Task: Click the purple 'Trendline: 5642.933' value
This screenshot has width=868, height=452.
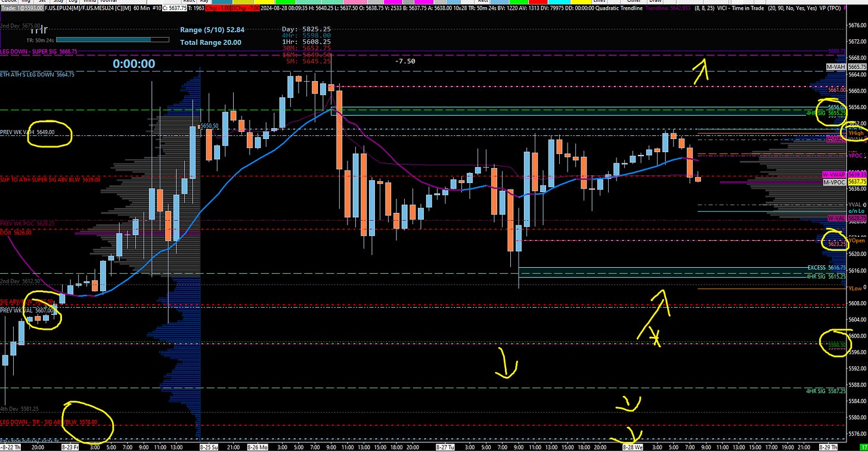Action: point(668,8)
